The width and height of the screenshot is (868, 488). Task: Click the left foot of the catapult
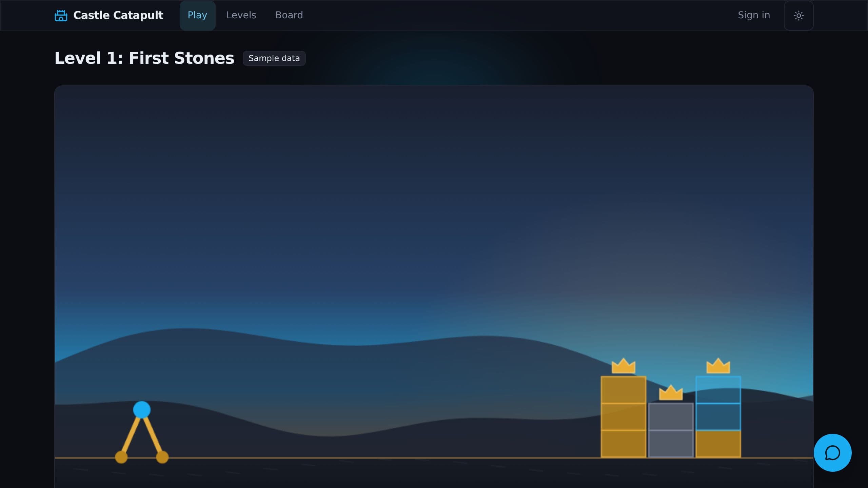tap(121, 457)
